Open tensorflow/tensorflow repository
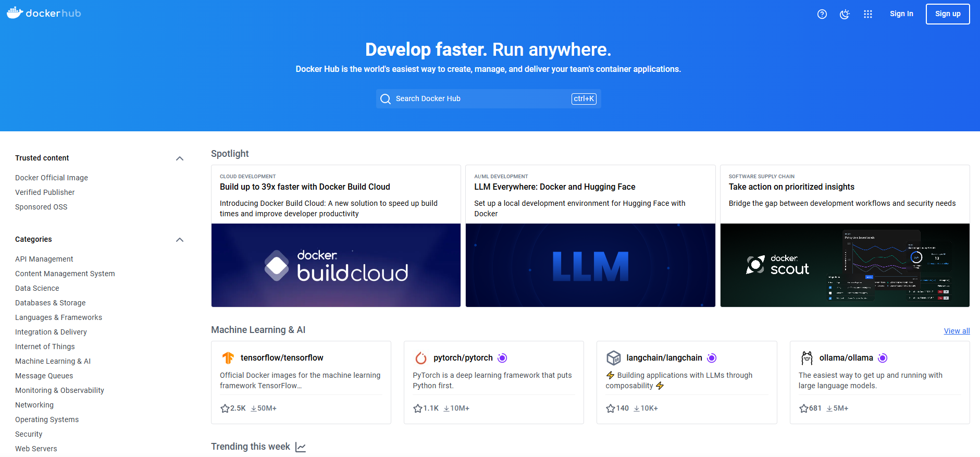The height and width of the screenshot is (457, 980). (282, 358)
